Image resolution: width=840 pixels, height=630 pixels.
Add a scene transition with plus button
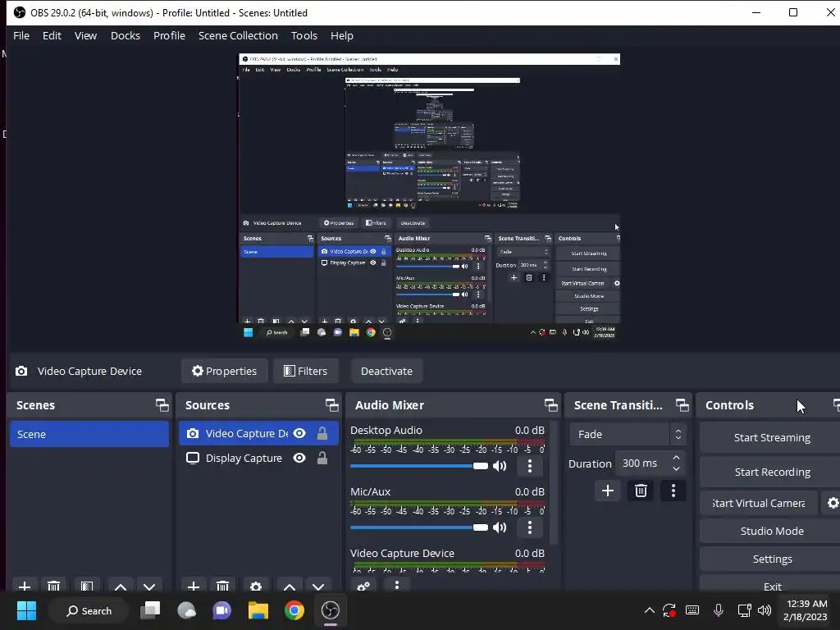tap(608, 491)
